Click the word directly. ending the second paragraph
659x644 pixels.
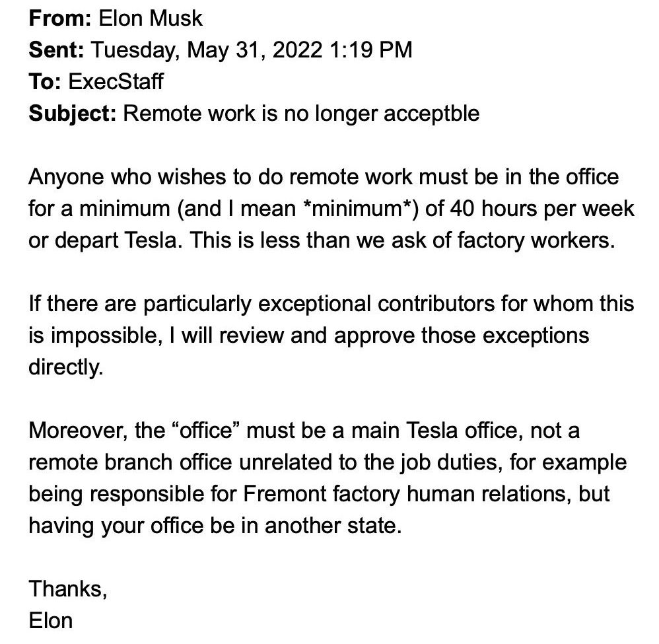(66, 368)
